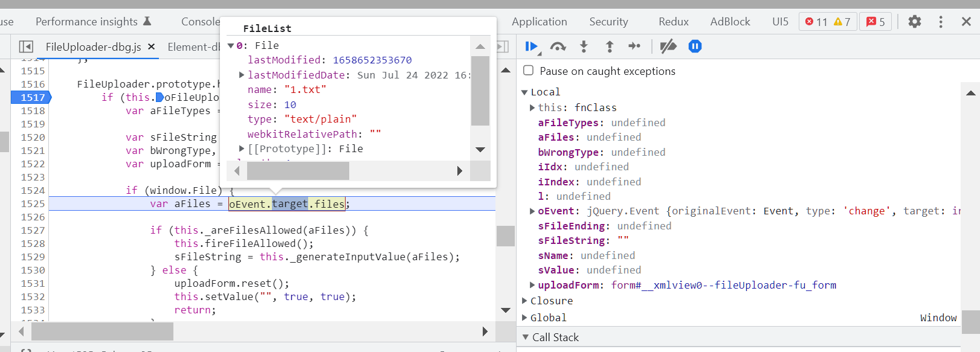Toggle breakpoint on line 1517

click(32, 97)
